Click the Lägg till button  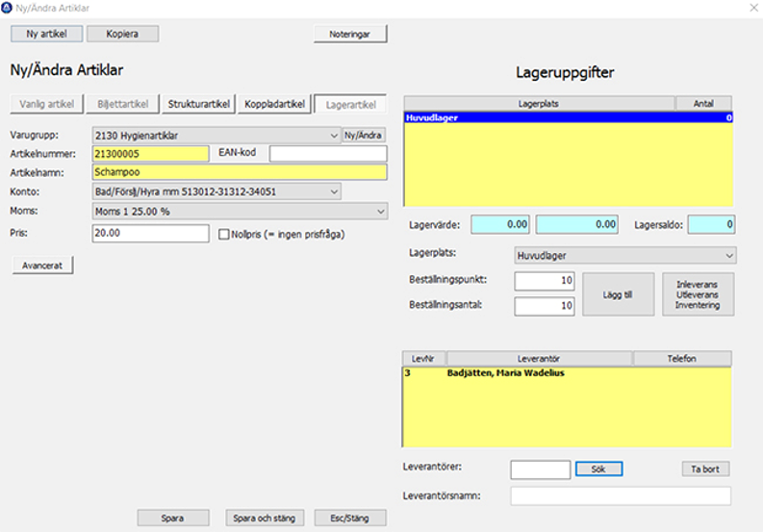pyautogui.click(x=618, y=294)
